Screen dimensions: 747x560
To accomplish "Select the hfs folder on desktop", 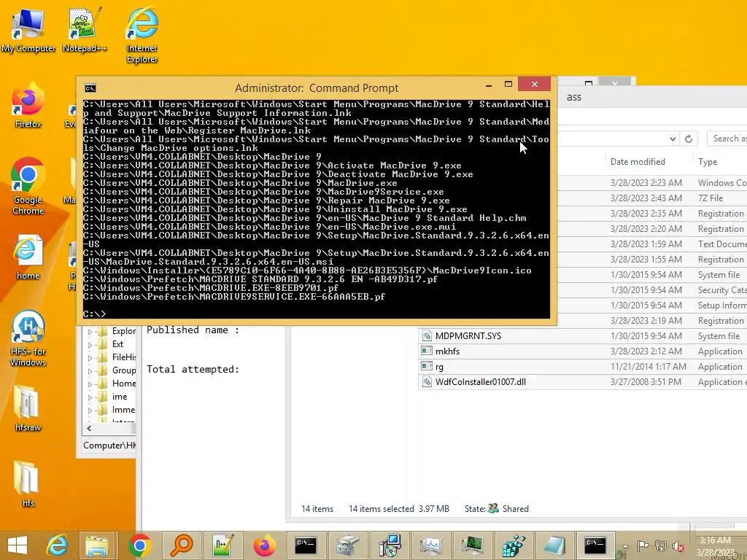I will (x=28, y=484).
